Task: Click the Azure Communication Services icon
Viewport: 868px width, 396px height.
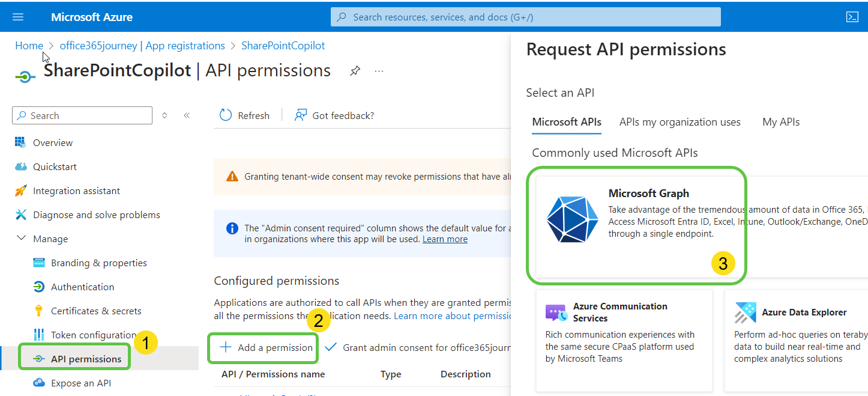Action: 557,312
